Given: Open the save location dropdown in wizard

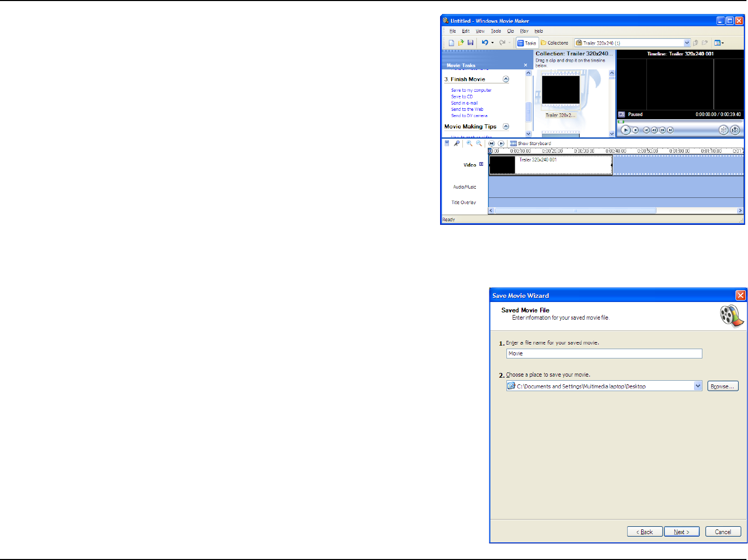Looking at the screenshot, I should click(698, 386).
